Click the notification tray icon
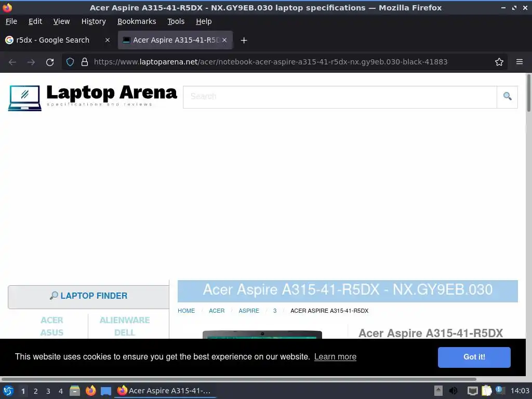532x399 pixels. [x=500, y=390]
